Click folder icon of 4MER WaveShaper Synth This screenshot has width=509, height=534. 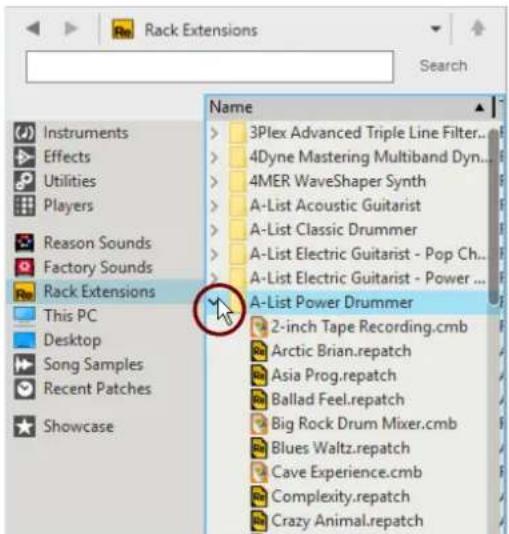click(x=237, y=181)
